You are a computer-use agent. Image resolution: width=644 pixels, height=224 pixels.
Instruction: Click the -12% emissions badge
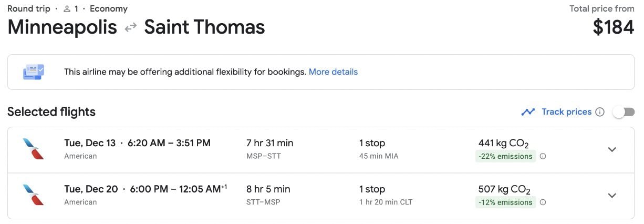pos(505,202)
